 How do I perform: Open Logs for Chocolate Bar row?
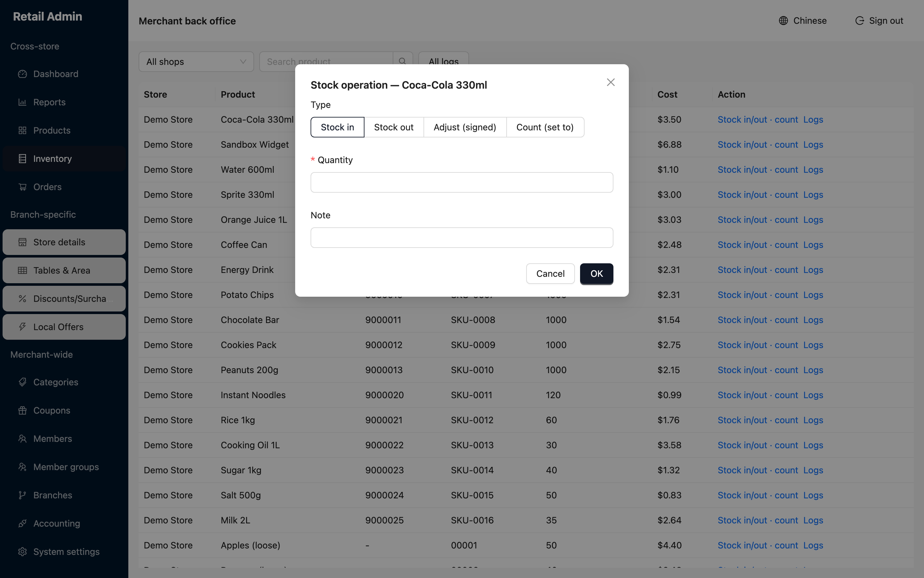[x=813, y=320]
